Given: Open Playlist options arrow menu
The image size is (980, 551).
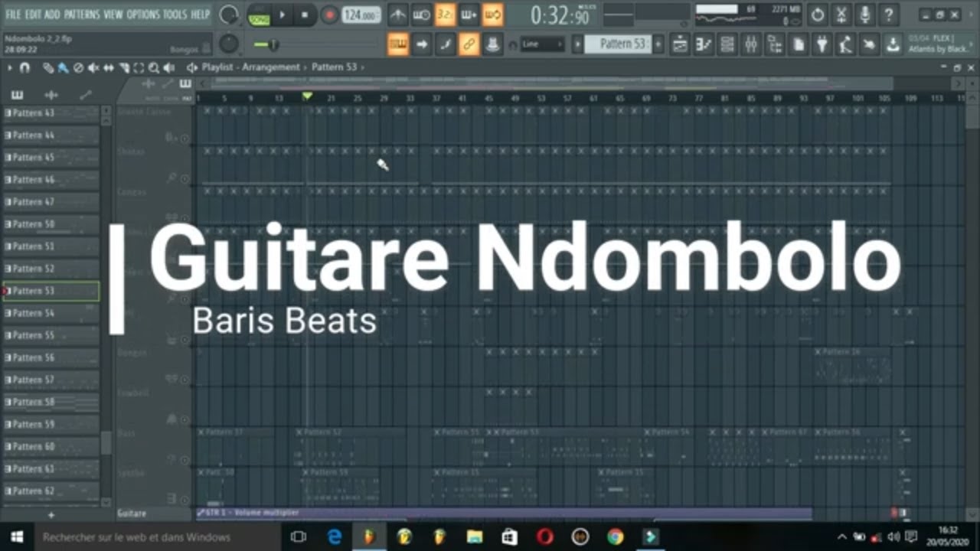Looking at the screenshot, I should (10, 67).
